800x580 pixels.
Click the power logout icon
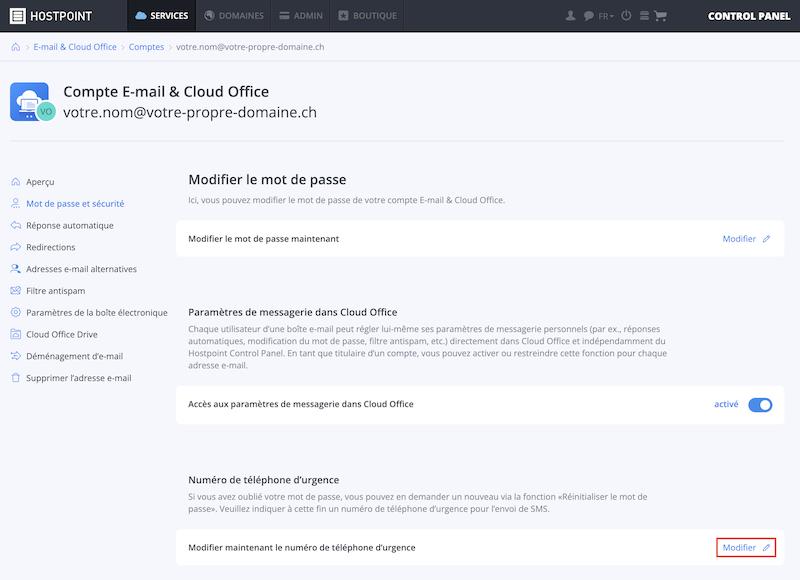pyautogui.click(x=626, y=16)
